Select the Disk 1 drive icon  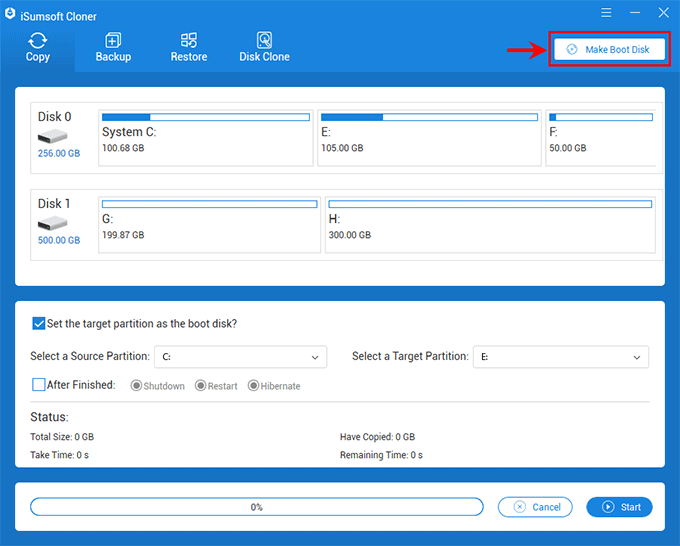pos(52,224)
